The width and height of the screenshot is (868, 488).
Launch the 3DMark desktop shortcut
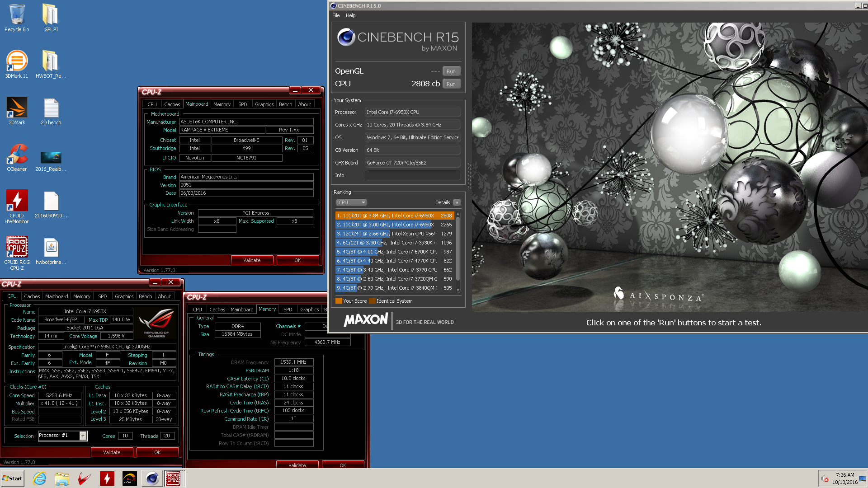pos(17,111)
